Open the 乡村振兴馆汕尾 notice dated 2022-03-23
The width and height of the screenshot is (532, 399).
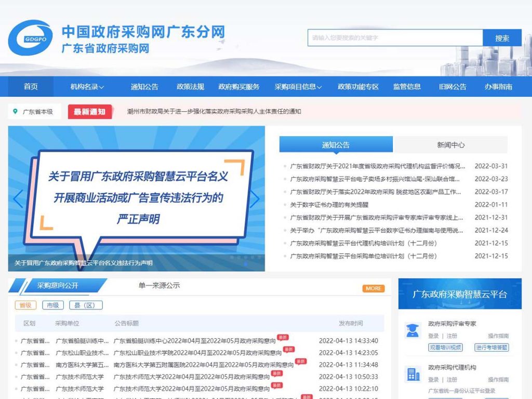tap(375, 179)
